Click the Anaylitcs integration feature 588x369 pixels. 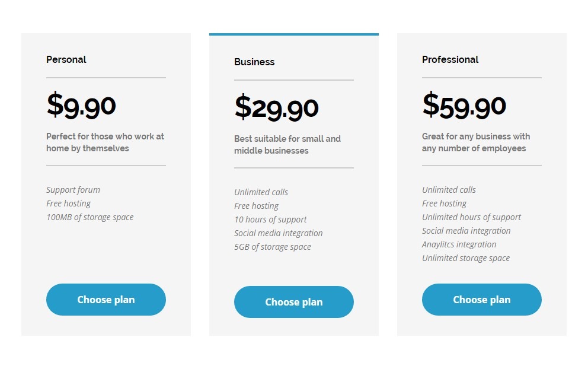point(459,244)
